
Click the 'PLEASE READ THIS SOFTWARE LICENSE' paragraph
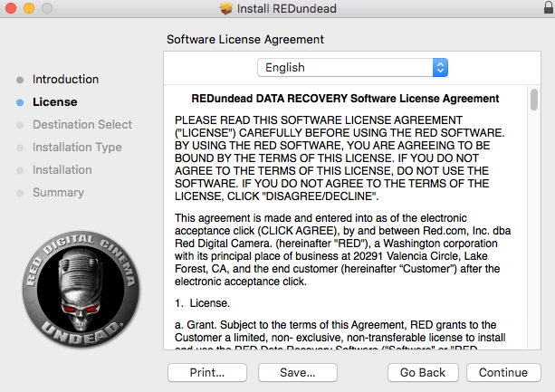click(x=340, y=158)
